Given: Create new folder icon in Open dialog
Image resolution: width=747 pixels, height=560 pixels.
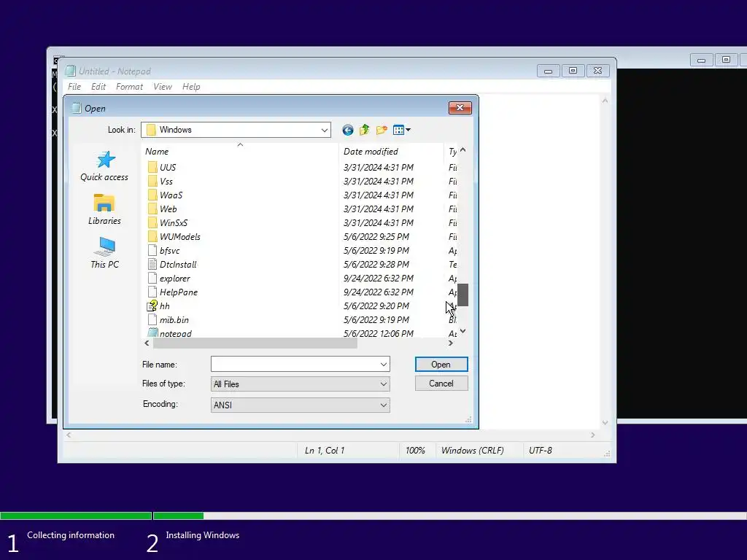Looking at the screenshot, I should pyautogui.click(x=382, y=130).
